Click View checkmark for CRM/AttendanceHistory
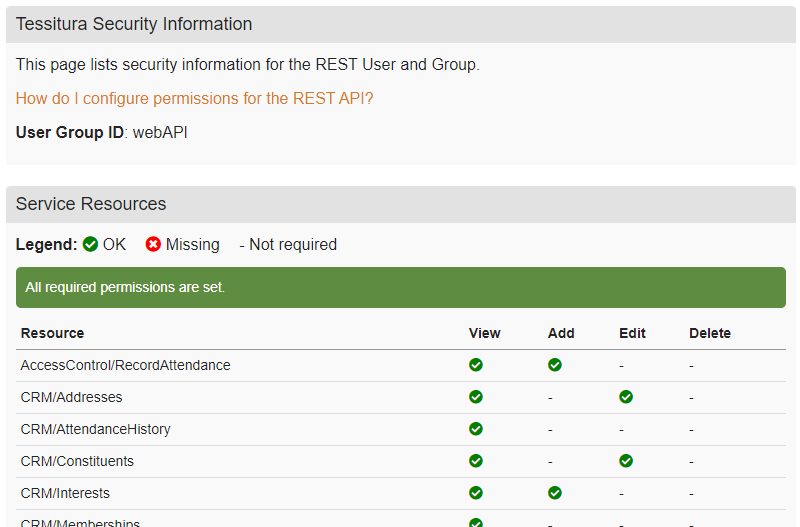 pyautogui.click(x=476, y=429)
